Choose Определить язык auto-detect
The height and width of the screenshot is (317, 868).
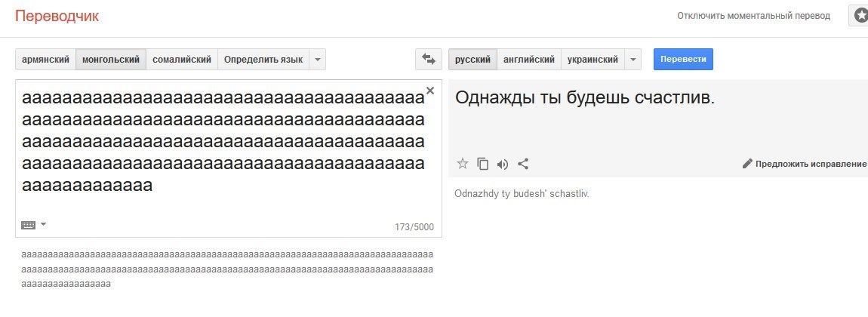(263, 59)
